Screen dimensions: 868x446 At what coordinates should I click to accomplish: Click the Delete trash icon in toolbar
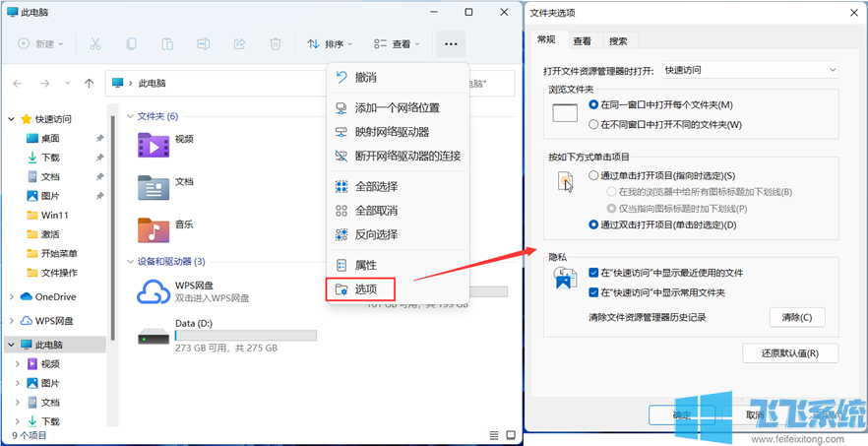(x=276, y=44)
